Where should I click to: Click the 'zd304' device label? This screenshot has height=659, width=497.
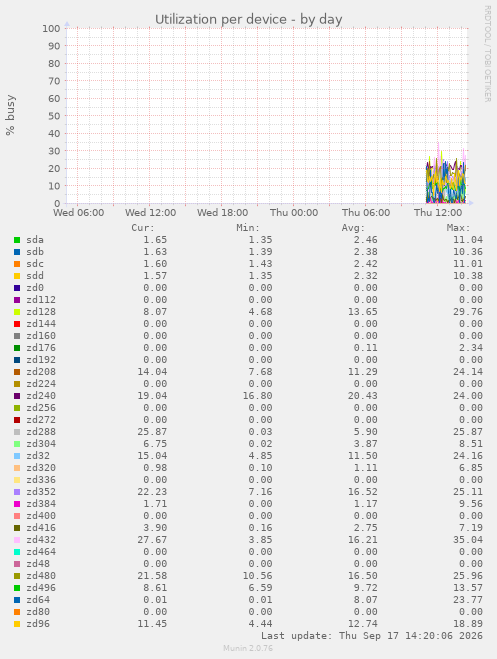(41, 443)
